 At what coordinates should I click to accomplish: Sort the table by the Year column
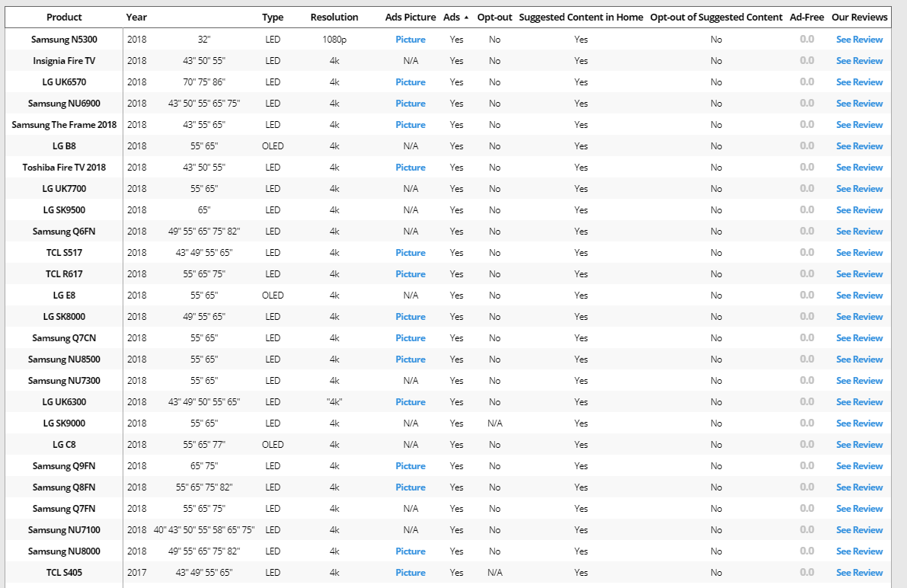136,17
